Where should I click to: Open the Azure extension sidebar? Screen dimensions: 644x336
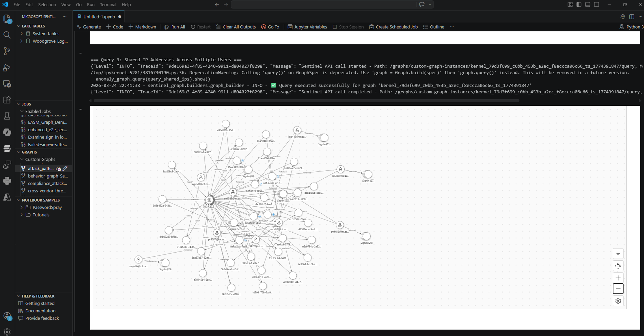7,197
